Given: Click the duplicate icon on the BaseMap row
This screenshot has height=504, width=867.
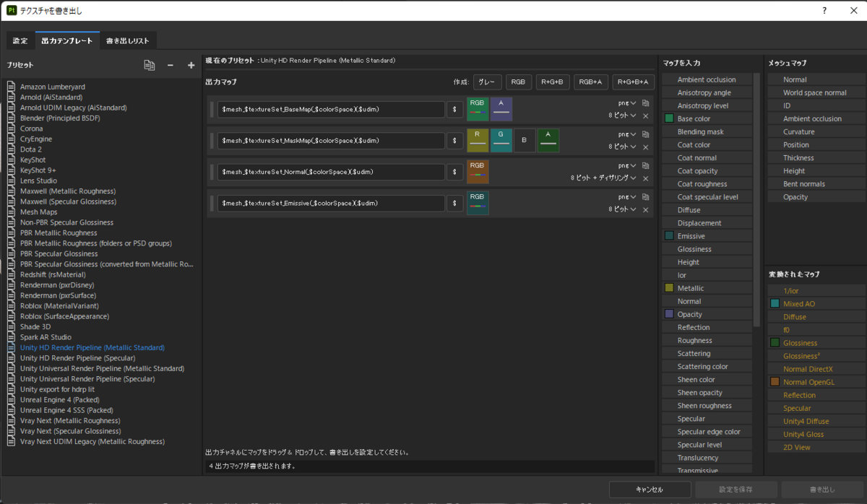Looking at the screenshot, I should [645, 103].
